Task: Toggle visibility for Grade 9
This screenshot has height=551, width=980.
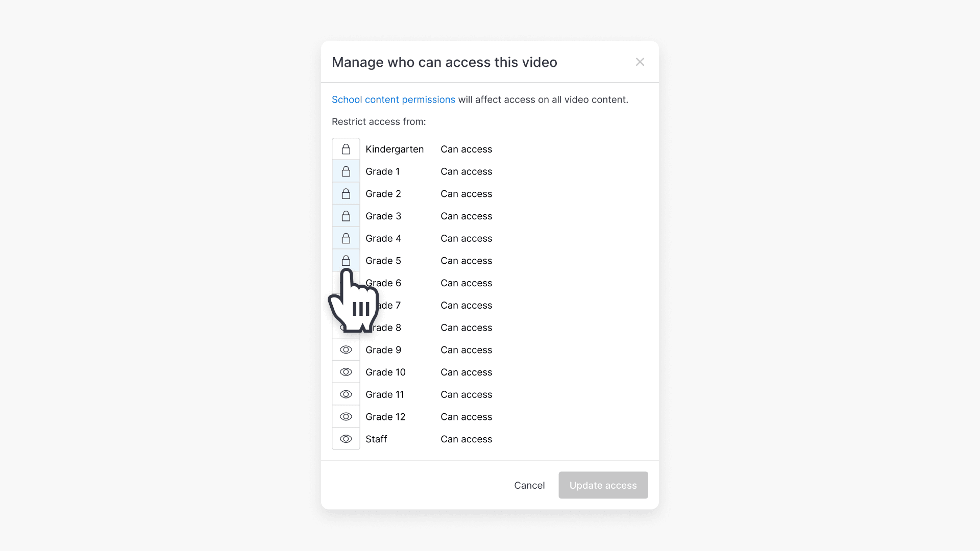Action: click(346, 349)
